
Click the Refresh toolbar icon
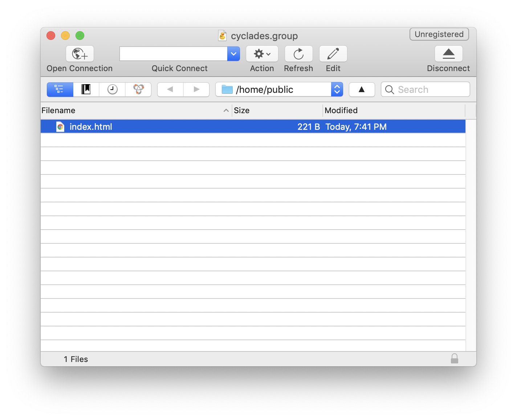tap(298, 54)
